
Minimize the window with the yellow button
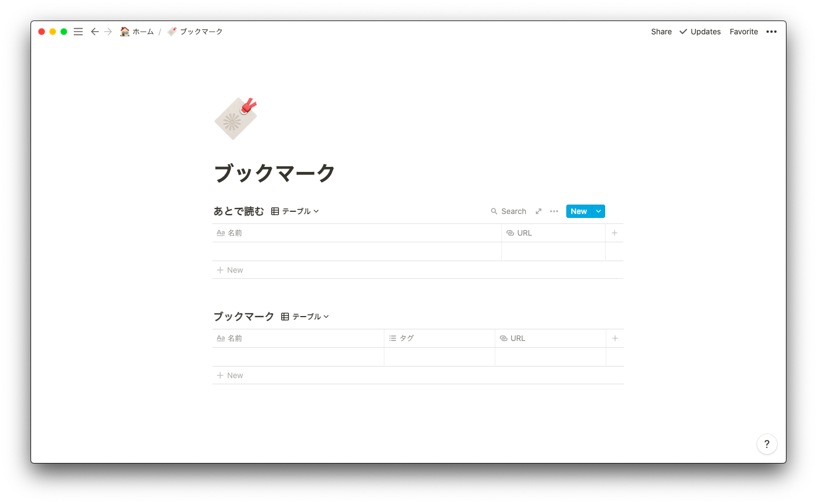[53, 32]
